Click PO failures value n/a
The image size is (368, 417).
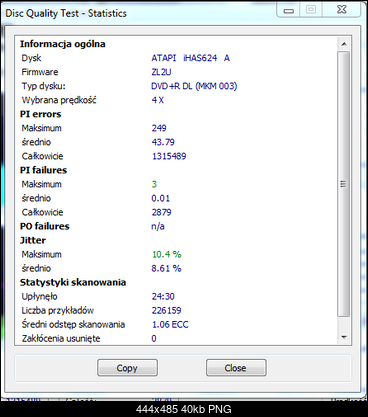[x=158, y=226]
